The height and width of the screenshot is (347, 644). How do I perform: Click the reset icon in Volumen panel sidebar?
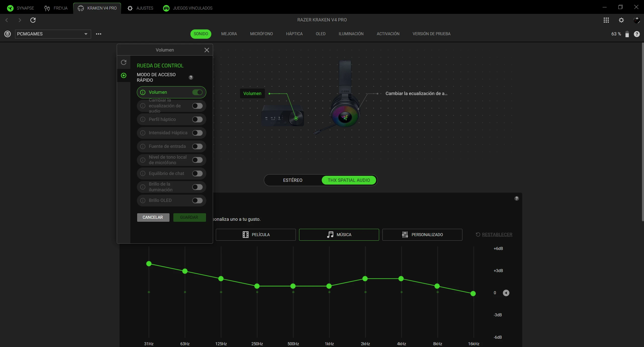pos(124,62)
